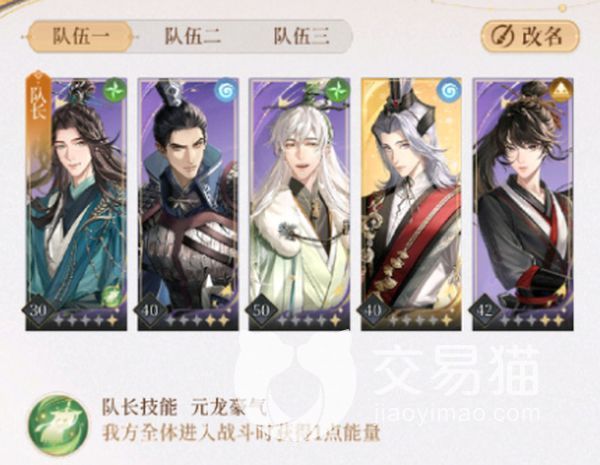Screen dimensions: 600x465
Task: Select the 队伍三 team tab
Action: coord(302,37)
